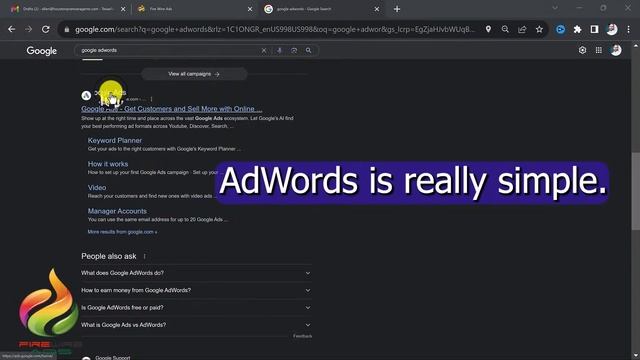Open the Video sitelink
This screenshot has height=360, width=640.
click(x=97, y=188)
